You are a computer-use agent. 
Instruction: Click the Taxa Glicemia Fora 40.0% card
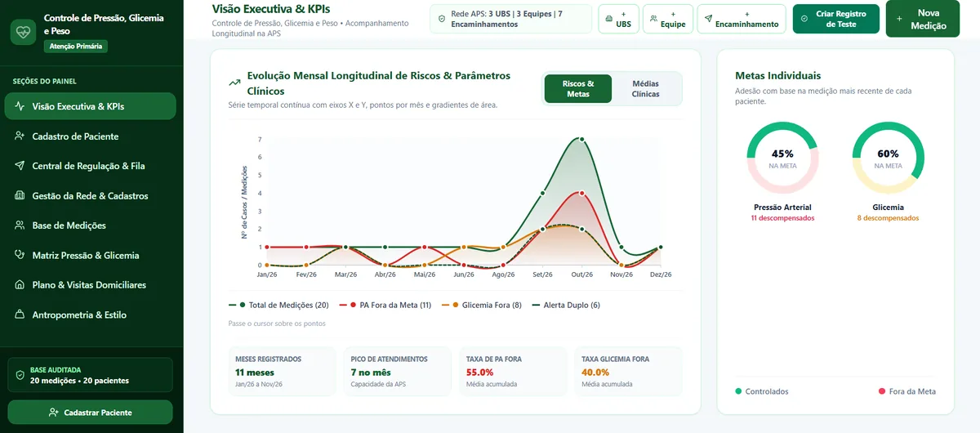(x=628, y=372)
